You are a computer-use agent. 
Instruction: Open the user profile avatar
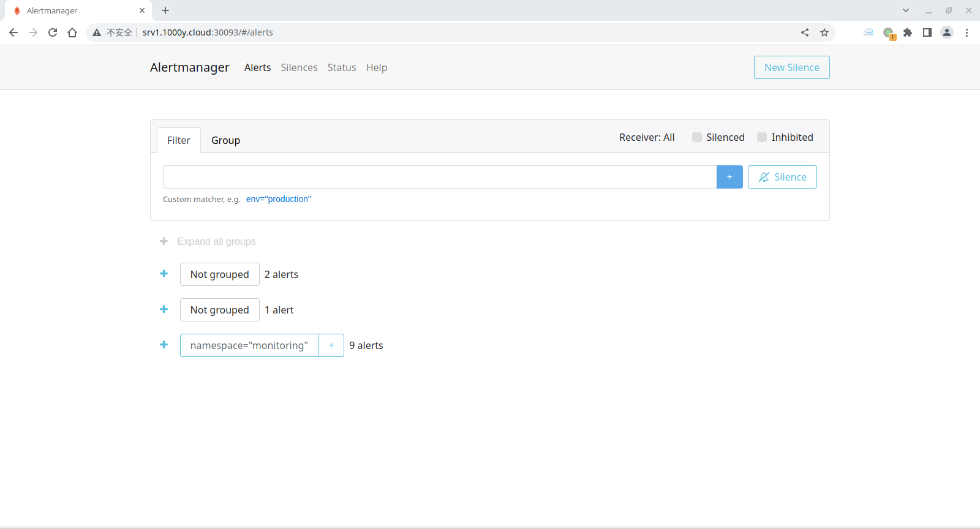[947, 32]
